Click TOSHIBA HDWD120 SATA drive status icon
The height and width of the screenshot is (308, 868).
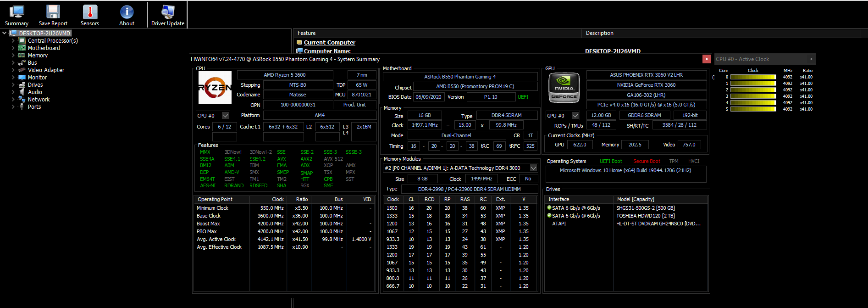coord(549,216)
